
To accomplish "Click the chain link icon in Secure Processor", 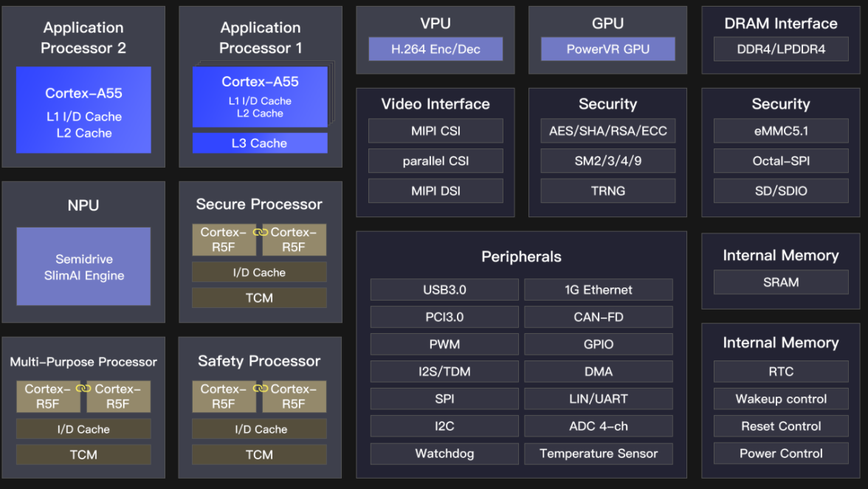I will [259, 232].
